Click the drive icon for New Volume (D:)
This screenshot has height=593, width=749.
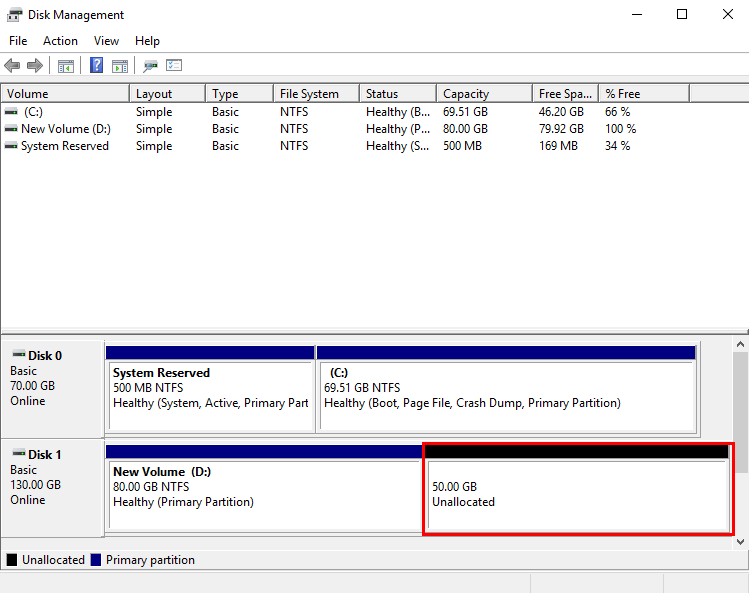(x=11, y=129)
